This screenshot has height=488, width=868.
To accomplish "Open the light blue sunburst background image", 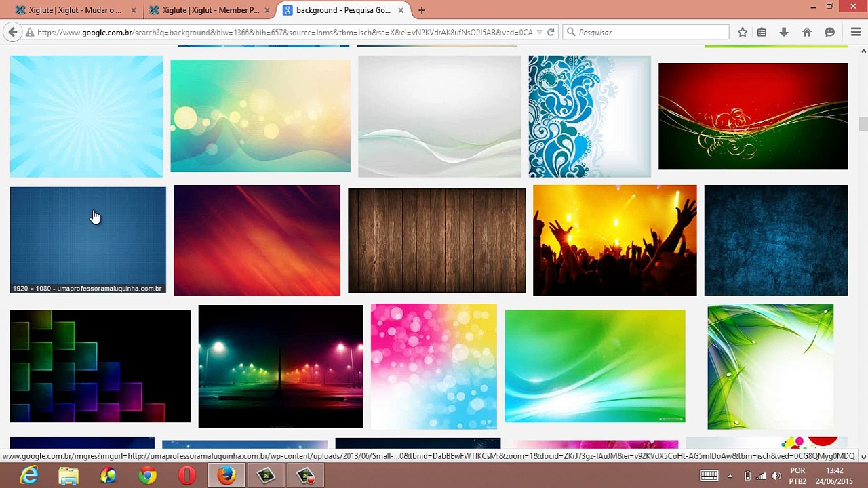I will [x=86, y=116].
